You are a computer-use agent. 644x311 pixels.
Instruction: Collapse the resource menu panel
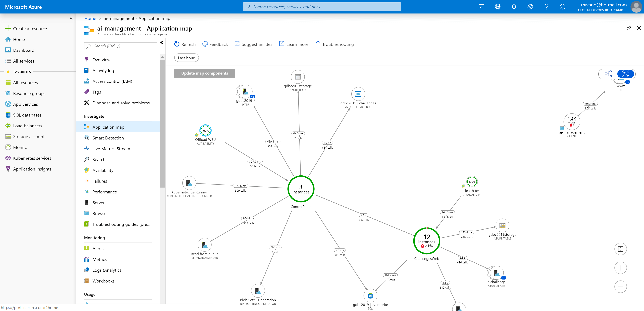[161, 43]
